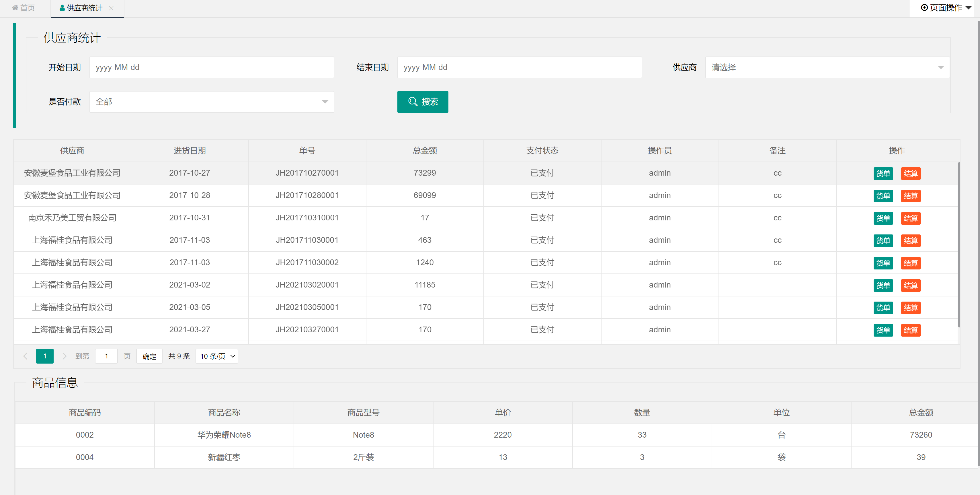Viewport: 980px width, 495px height.
Task: Click the 进货日期 column header
Action: (190, 150)
